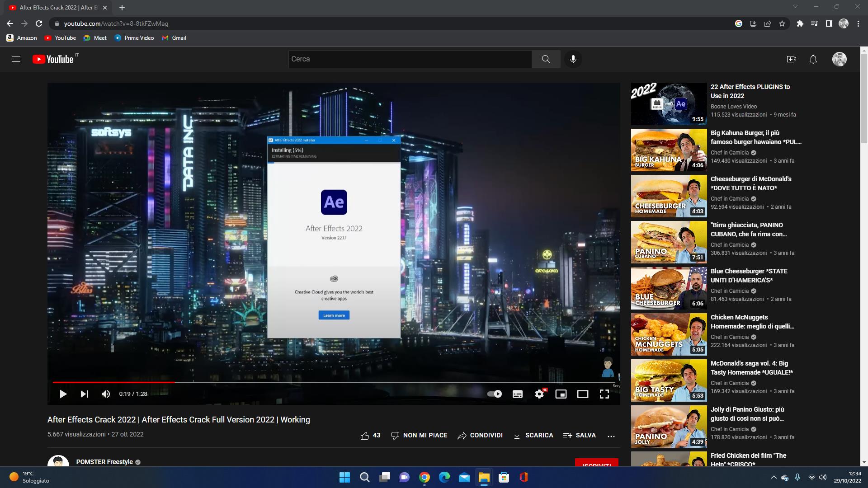This screenshot has height=488, width=868.
Task: Skip to the next video
Action: (85, 394)
